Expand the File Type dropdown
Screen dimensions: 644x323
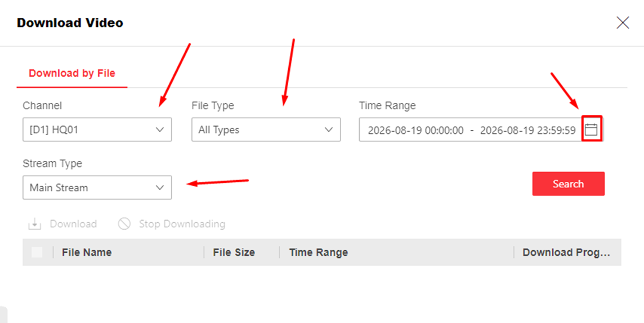click(266, 129)
